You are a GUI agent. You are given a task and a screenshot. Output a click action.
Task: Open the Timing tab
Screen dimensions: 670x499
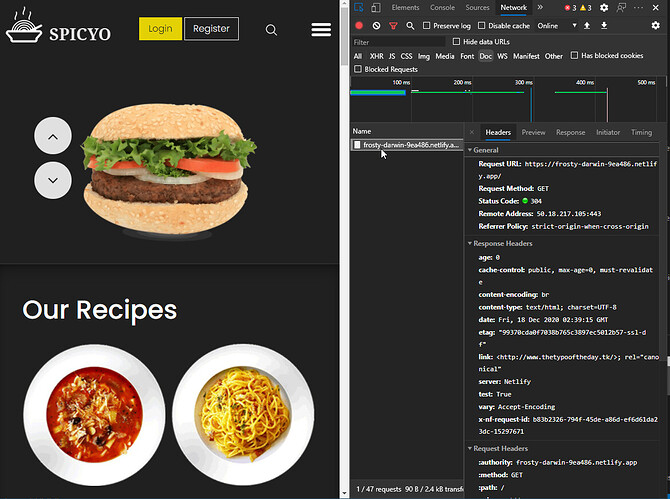click(641, 132)
